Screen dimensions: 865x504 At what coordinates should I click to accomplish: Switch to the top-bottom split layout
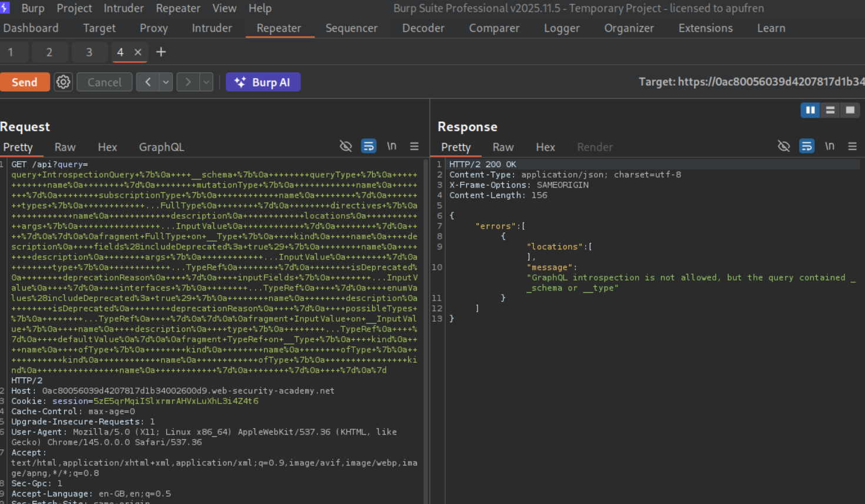pos(830,110)
